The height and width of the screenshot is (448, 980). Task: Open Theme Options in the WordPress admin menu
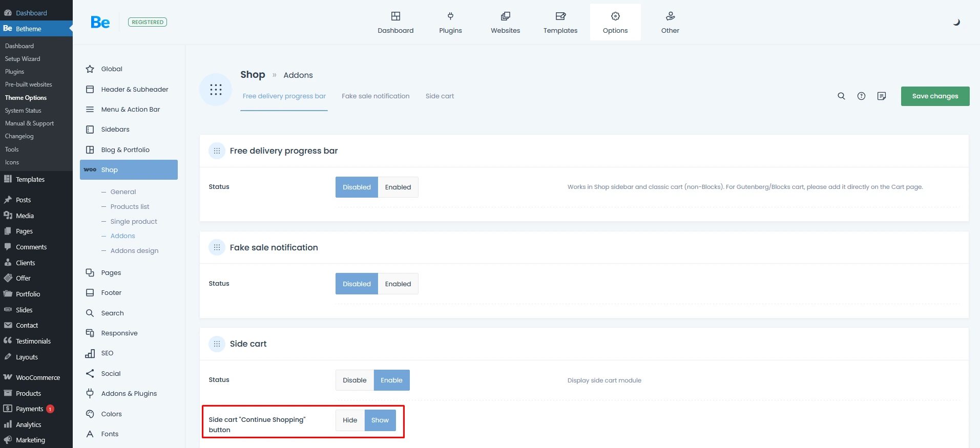26,98
